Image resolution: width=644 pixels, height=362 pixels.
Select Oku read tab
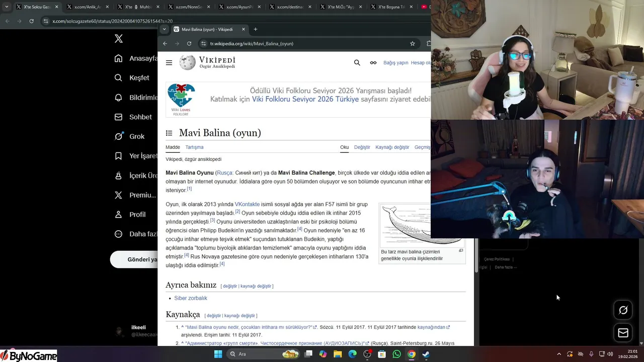[344, 147]
